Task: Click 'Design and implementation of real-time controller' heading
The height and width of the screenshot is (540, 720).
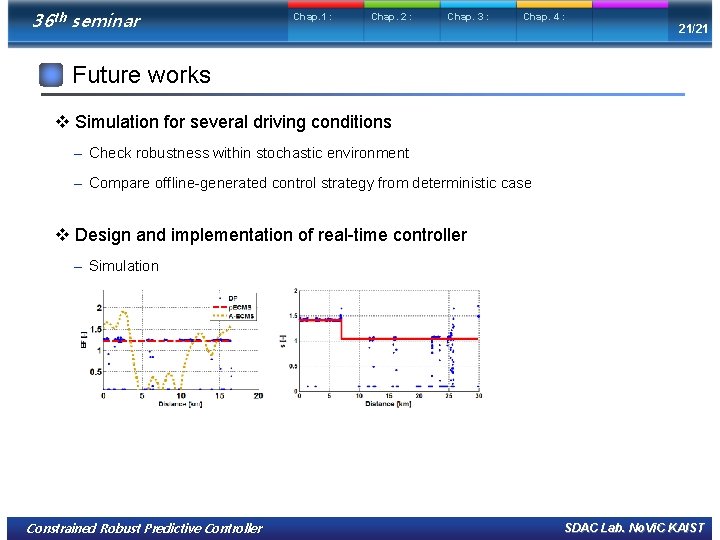Action: [x=271, y=235]
